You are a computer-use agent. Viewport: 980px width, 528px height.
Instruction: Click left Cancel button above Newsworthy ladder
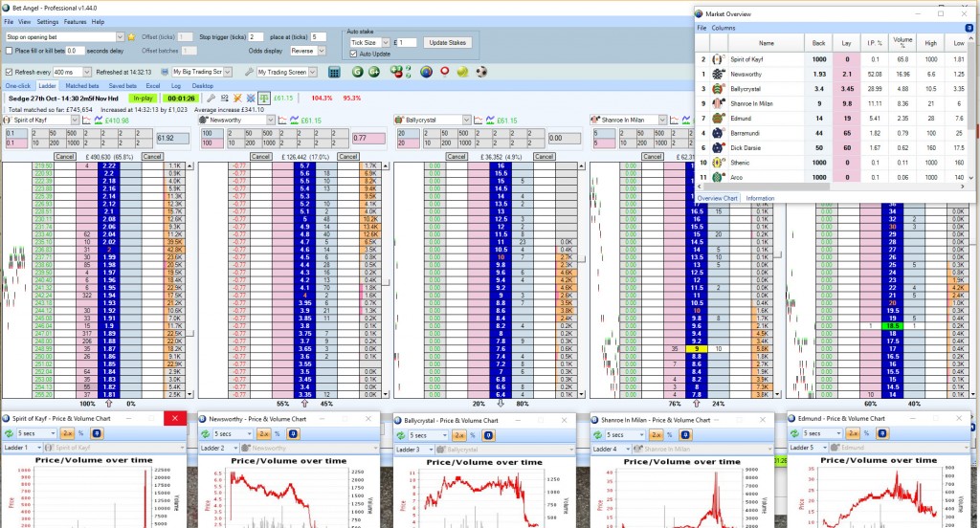click(x=260, y=156)
